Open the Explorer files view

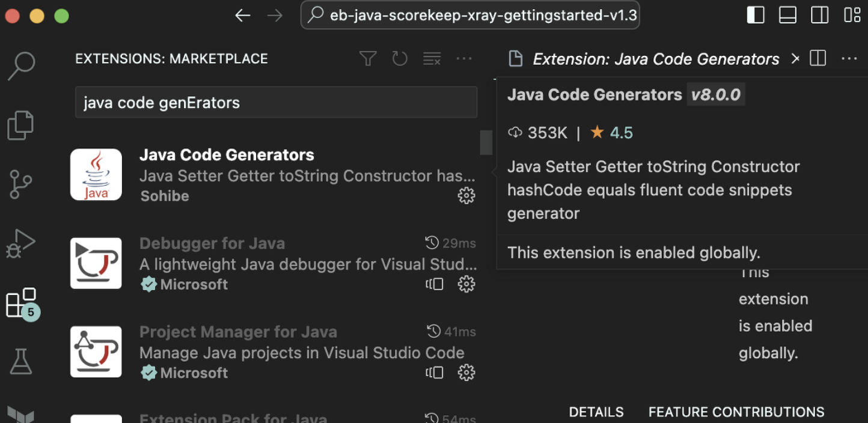(x=20, y=126)
